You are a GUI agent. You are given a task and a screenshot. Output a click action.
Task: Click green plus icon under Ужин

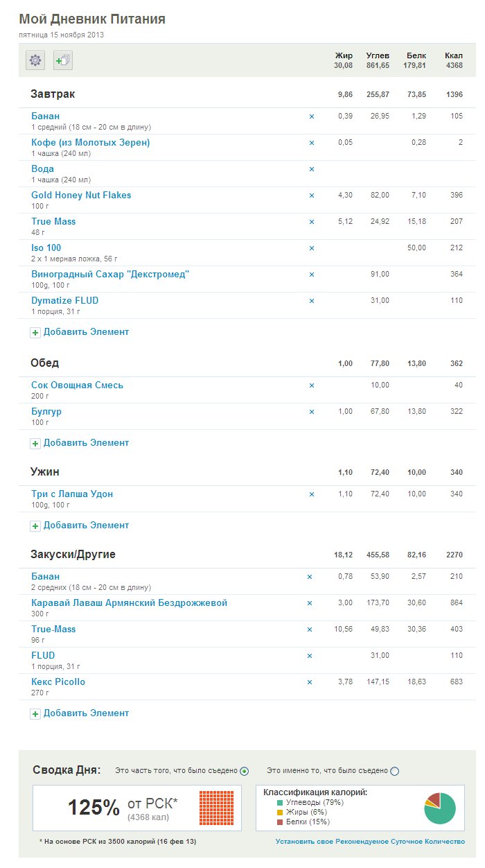(x=35, y=526)
